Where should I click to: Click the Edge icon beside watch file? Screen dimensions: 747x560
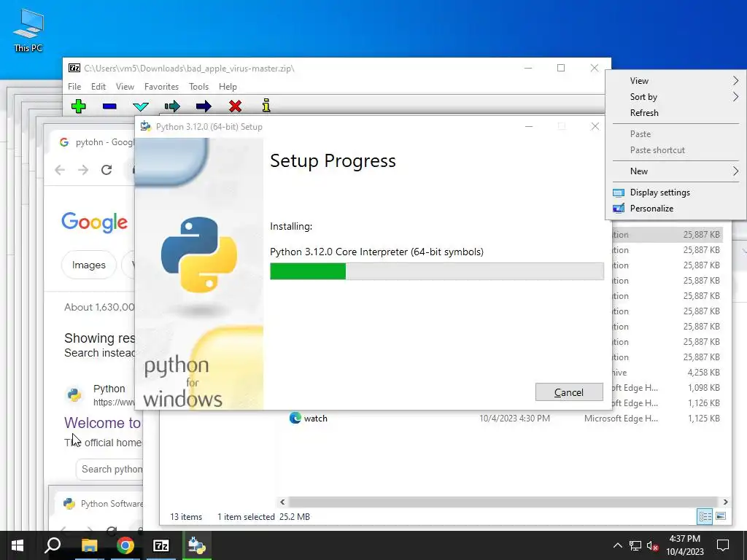(295, 418)
